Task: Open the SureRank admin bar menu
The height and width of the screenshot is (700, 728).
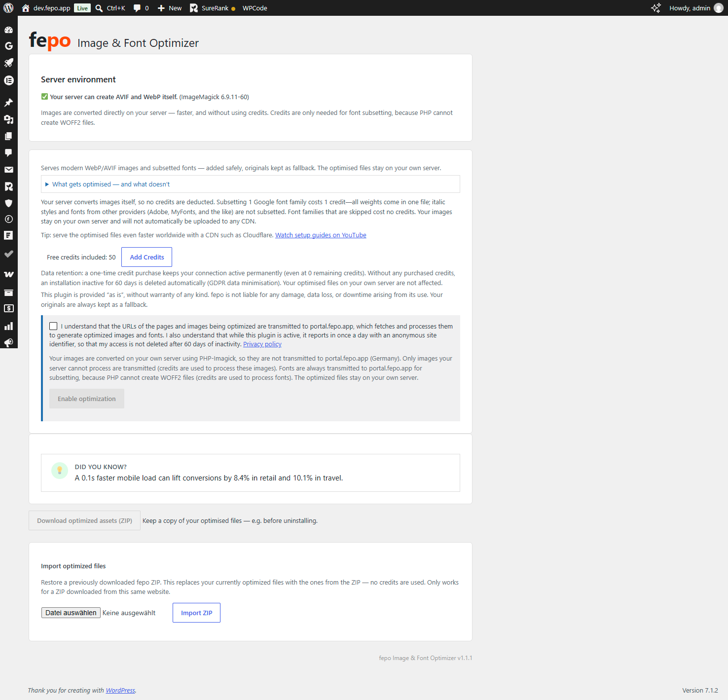Action: (213, 8)
